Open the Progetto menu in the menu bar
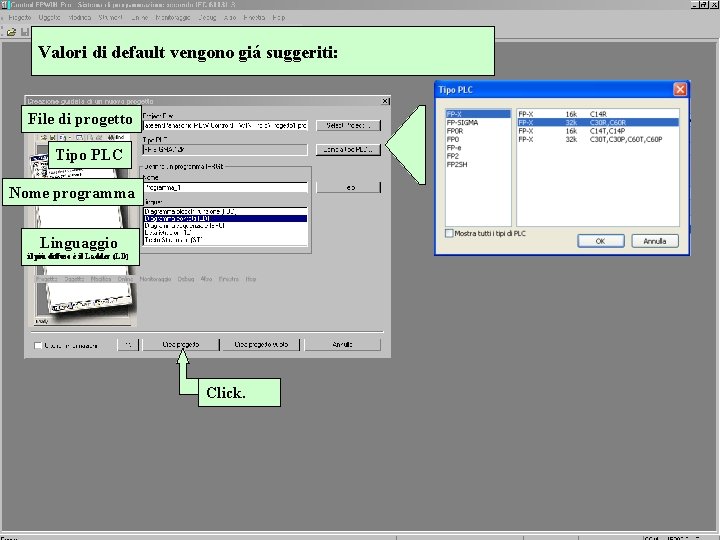 point(19,17)
